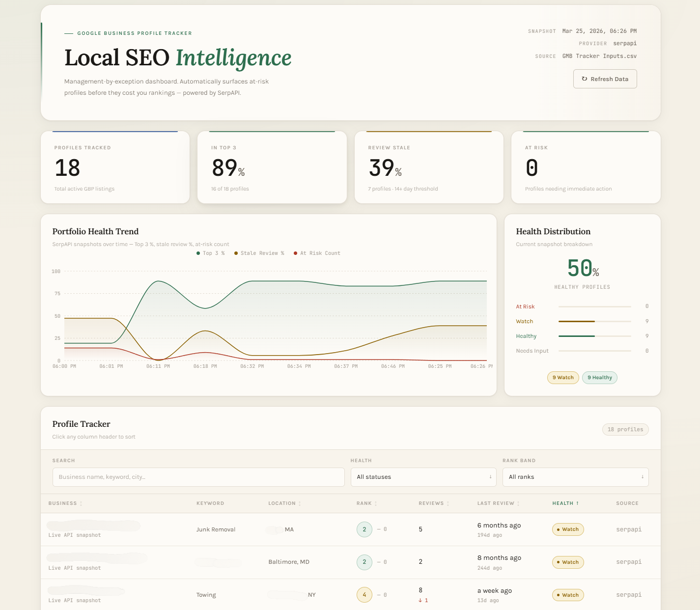700x610 pixels.
Task: Select the 9 Healthy filter chip
Action: click(599, 377)
